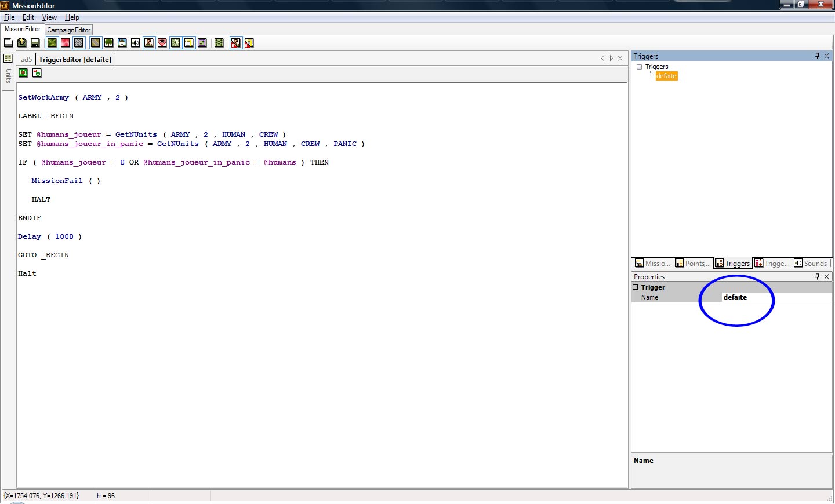The height and width of the screenshot is (504, 835).
Task: Collapse the Trigger category in Properties
Action: point(636,287)
